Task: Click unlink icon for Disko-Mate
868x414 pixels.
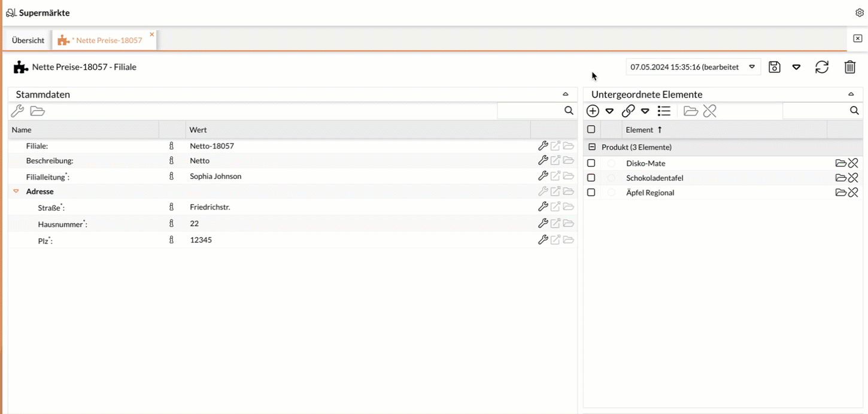Action: pyautogui.click(x=853, y=163)
